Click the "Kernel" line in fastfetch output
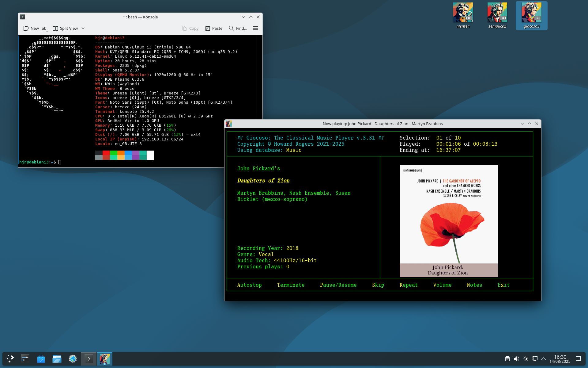The width and height of the screenshot is (588, 368). [135, 56]
